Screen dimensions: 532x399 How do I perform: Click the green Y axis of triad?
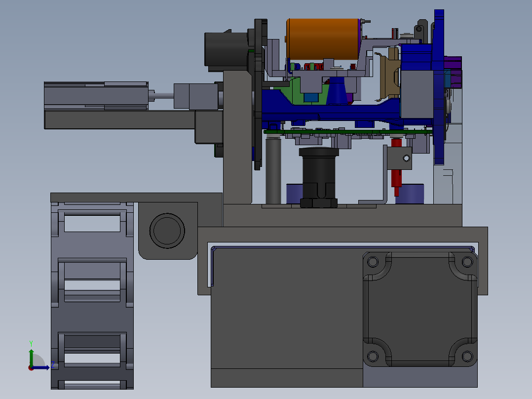[31, 357]
